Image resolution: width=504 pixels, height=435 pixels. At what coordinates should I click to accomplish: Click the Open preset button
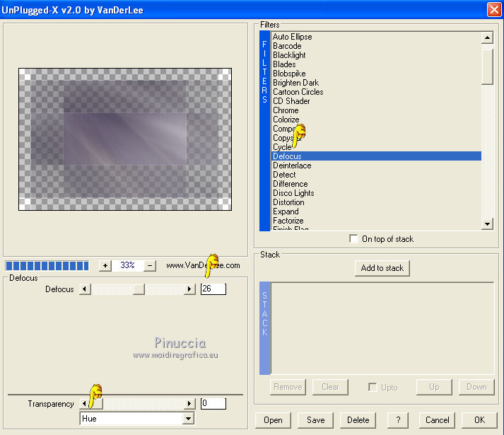[x=273, y=420]
